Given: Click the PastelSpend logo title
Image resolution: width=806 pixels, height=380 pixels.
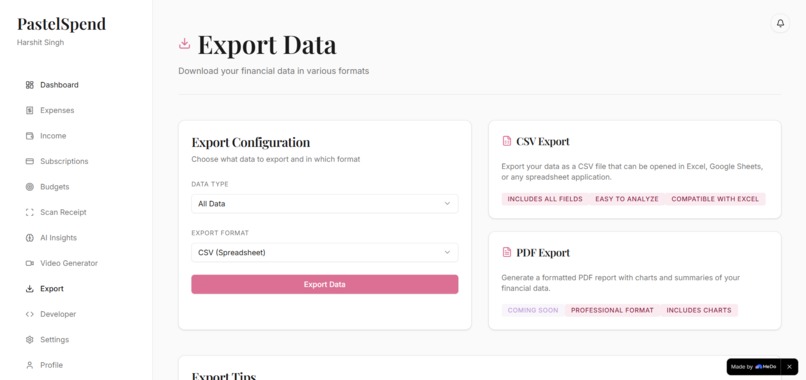Looking at the screenshot, I should 61,24.
